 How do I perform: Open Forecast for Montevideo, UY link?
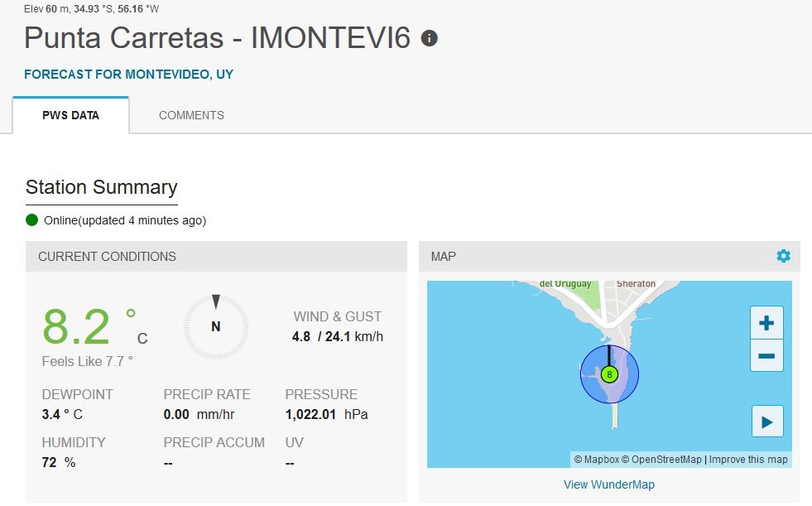129,74
